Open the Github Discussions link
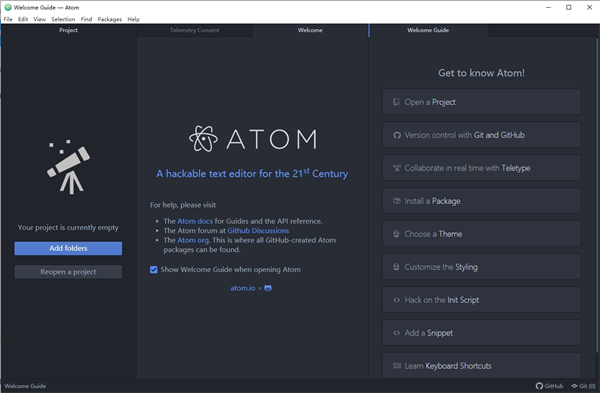Image resolution: width=600 pixels, height=393 pixels. pos(258,231)
